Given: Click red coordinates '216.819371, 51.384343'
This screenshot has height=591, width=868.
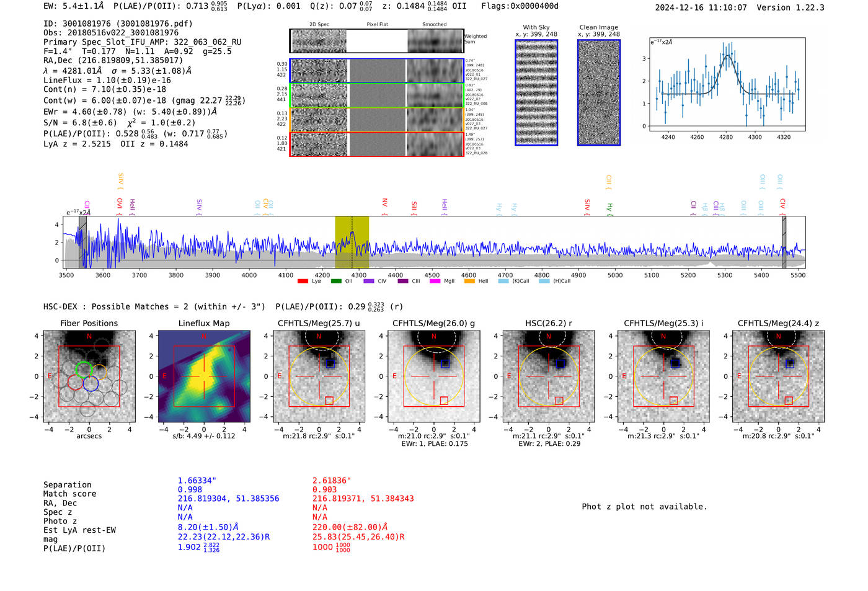Looking at the screenshot, I should click(363, 499).
